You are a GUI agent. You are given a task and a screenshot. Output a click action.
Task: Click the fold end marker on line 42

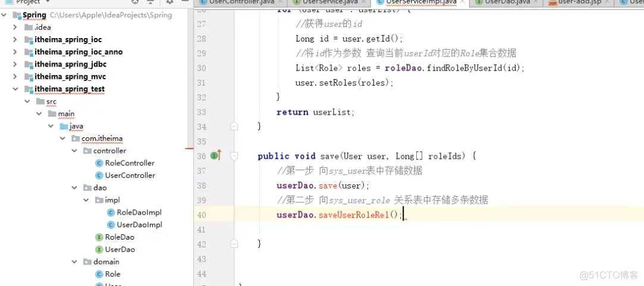[x=234, y=244]
